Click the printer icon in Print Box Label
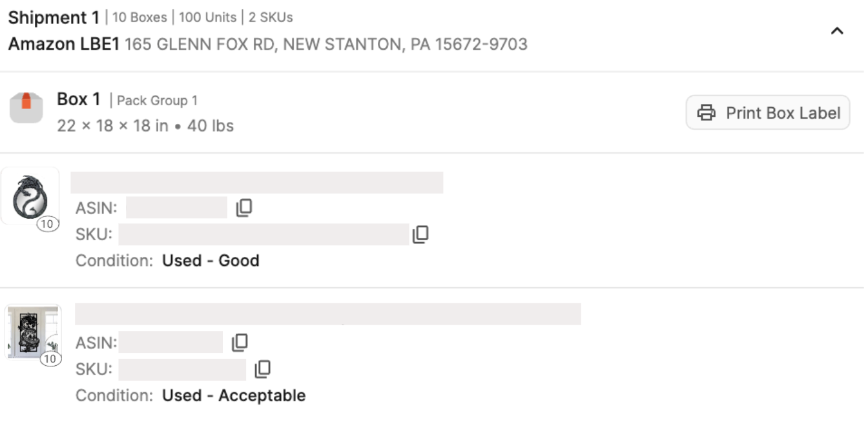The height and width of the screenshot is (422, 868). [x=707, y=113]
